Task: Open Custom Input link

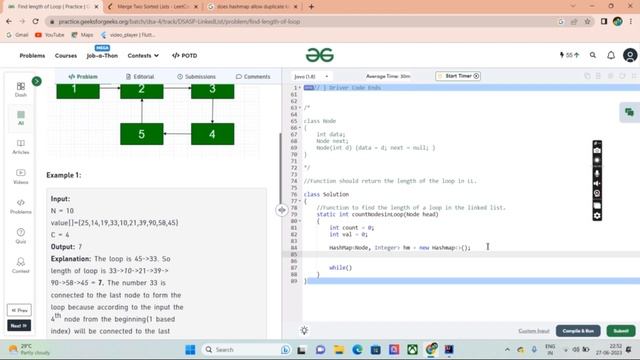Action: click(534, 331)
